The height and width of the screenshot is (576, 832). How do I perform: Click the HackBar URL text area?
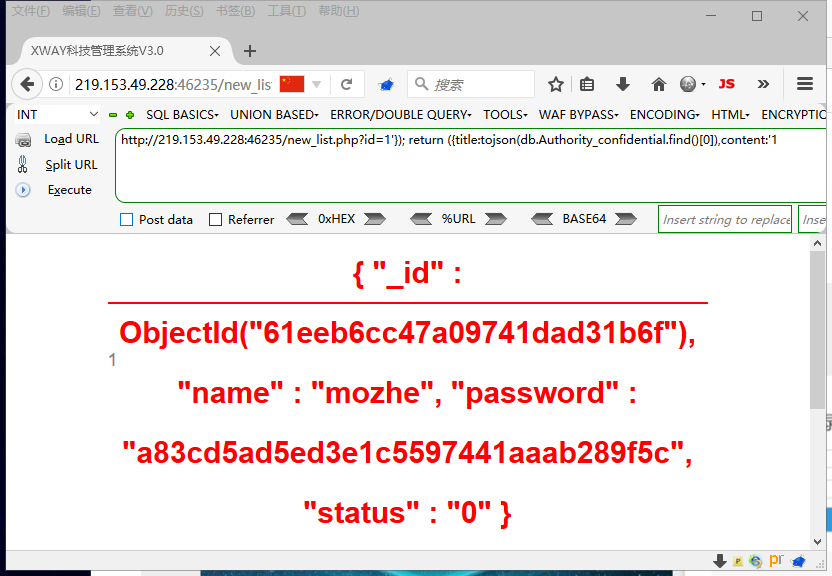pyautogui.click(x=471, y=165)
